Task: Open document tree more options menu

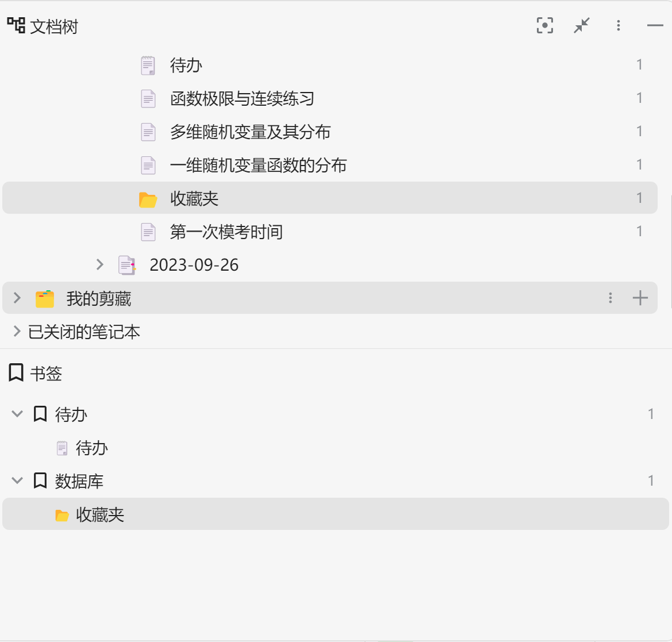Action: [x=619, y=25]
